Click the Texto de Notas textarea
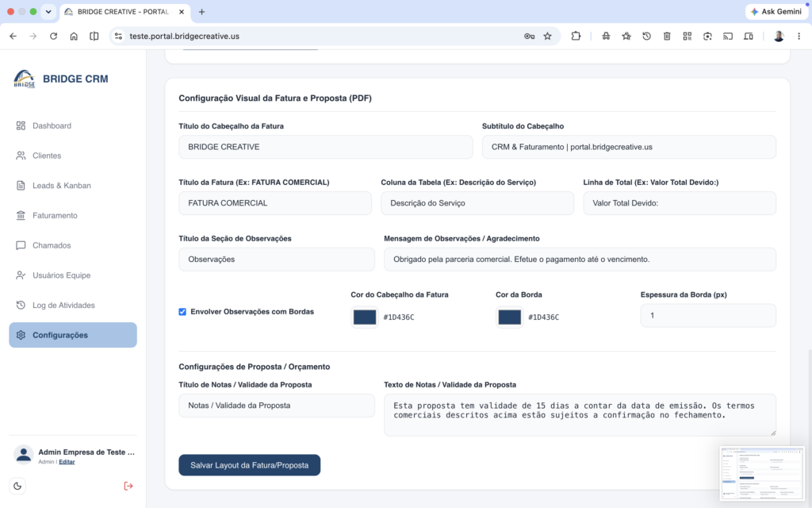 pos(580,414)
